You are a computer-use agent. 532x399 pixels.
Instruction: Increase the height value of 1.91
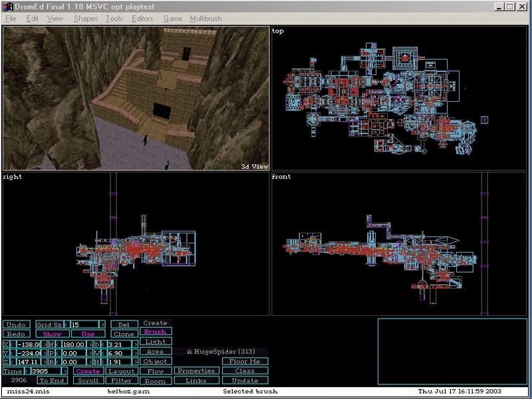coord(136,362)
